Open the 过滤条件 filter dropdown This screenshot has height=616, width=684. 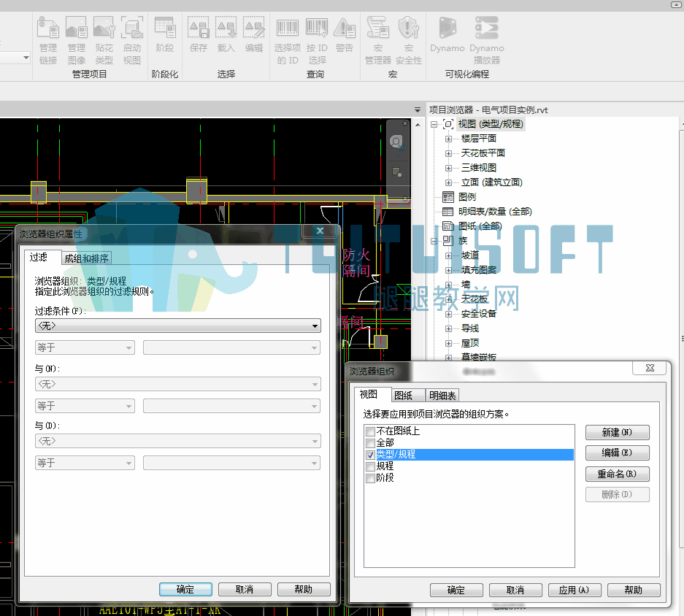pos(177,326)
